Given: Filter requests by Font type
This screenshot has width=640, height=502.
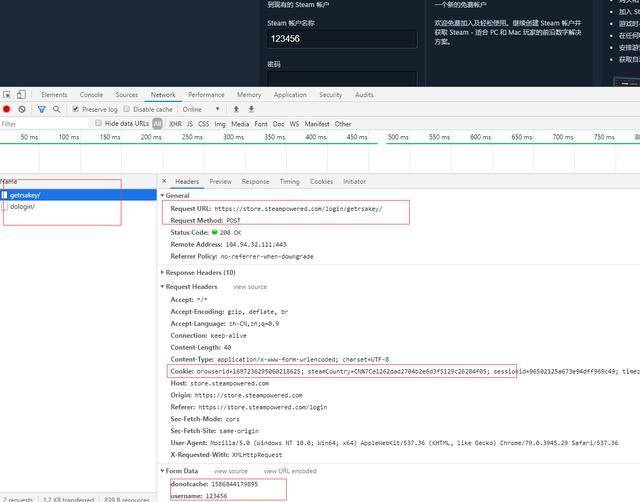Looking at the screenshot, I should 261,124.
